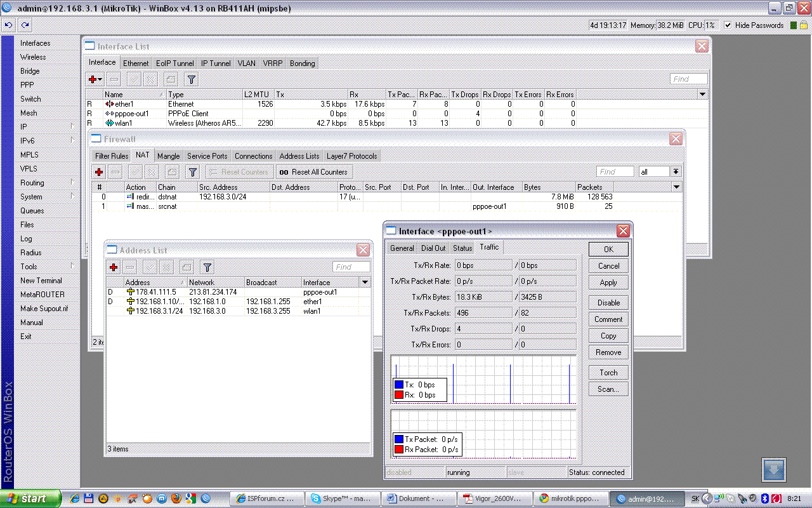Click Reset All Counters button
Screen dimensions: 812x508
[314, 172]
